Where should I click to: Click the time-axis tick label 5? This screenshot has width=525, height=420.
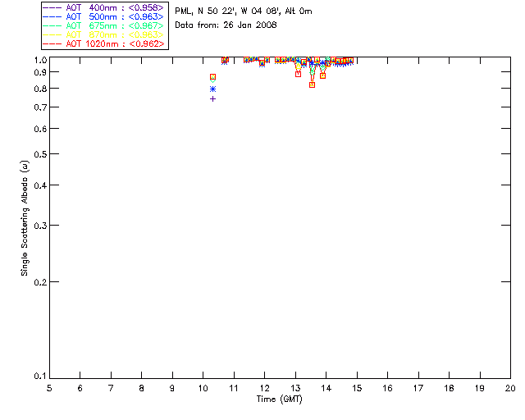tap(49, 388)
